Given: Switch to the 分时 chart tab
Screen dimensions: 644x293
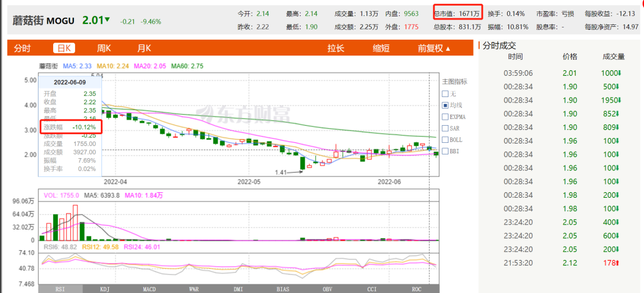Looking at the screenshot, I should (22, 48).
